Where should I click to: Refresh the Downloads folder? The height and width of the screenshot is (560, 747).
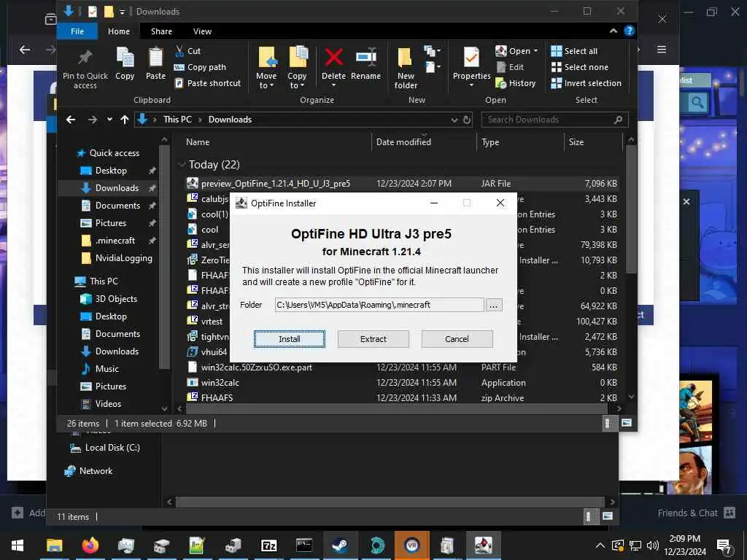[467, 120]
